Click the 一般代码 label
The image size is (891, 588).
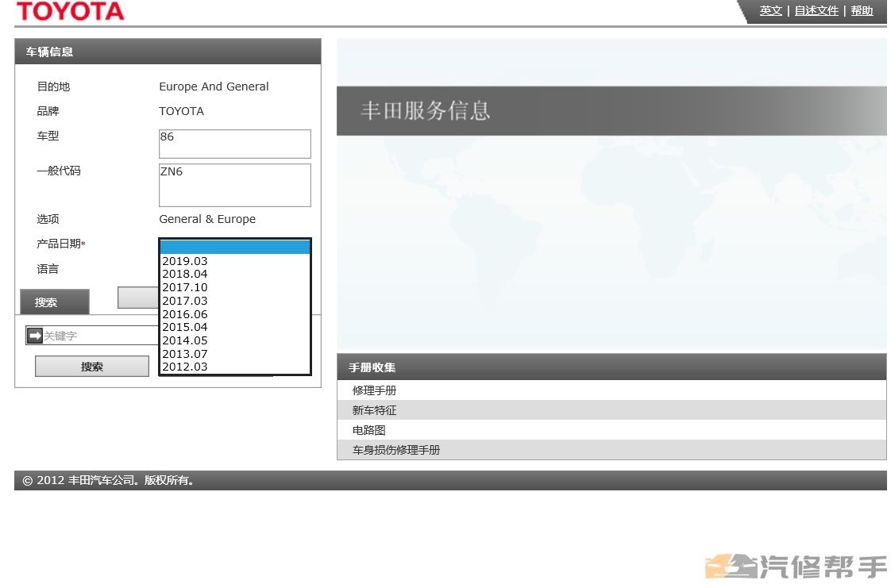pos(59,171)
